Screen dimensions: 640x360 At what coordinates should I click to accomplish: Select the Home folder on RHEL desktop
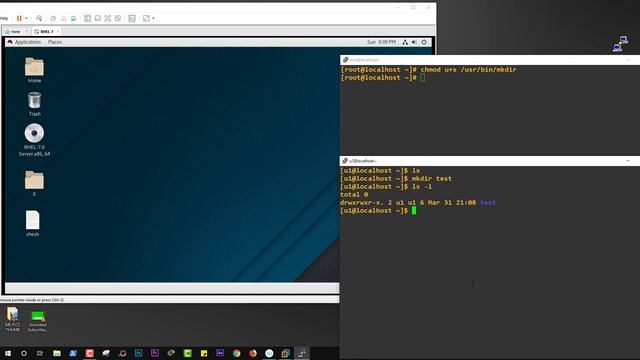(34, 70)
